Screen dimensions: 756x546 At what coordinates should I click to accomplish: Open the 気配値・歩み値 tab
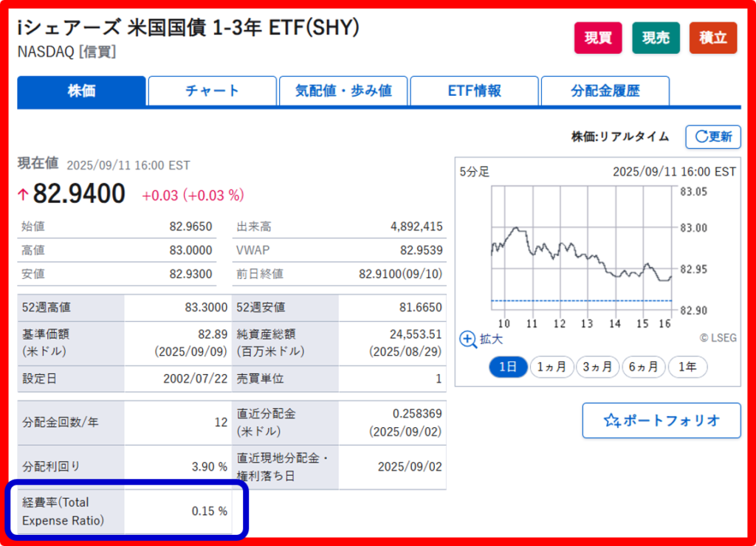pyautogui.click(x=343, y=91)
